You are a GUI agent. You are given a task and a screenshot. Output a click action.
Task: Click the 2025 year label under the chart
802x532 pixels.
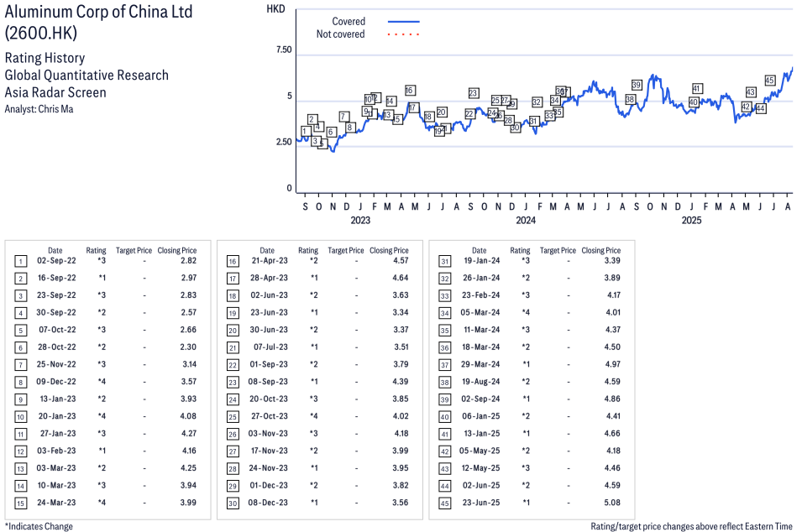coord(691,220)
